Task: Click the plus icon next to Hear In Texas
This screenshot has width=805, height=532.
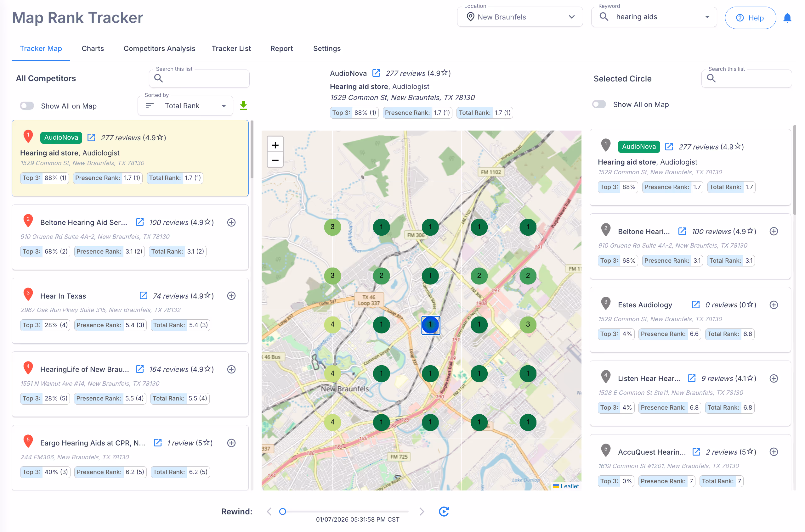Action: (231, 295)
